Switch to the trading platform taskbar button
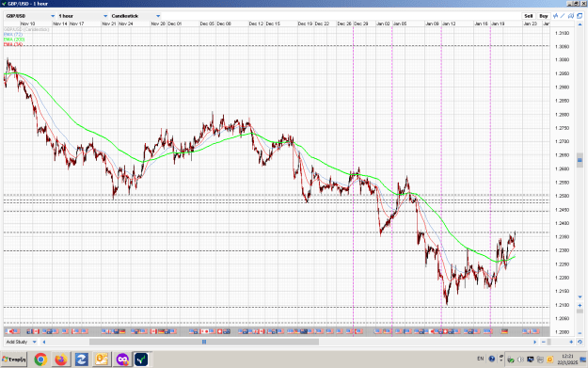Screen dimensions: 588x368 click(x=142, y=360)
